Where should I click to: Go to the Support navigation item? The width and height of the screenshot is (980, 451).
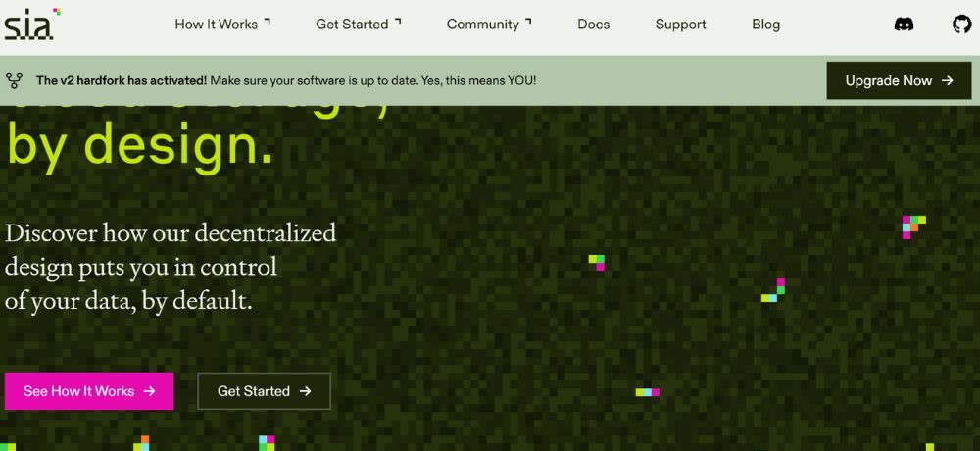click(680, 25)
